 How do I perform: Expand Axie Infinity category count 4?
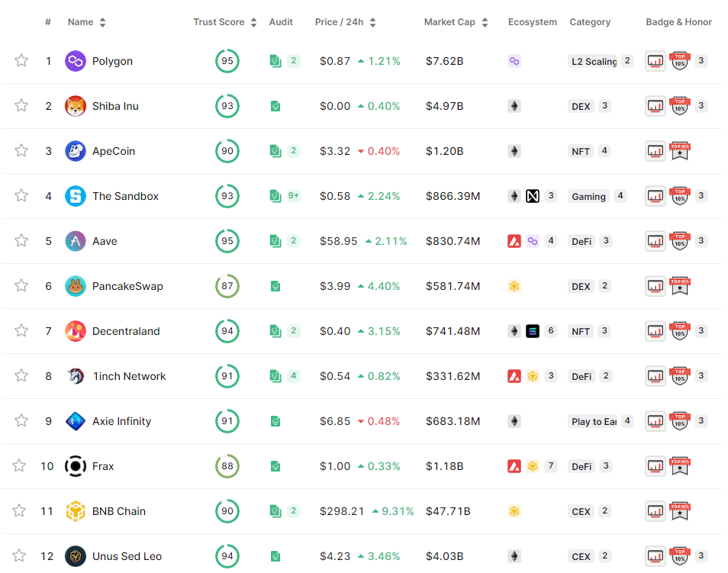coord(627,420)
